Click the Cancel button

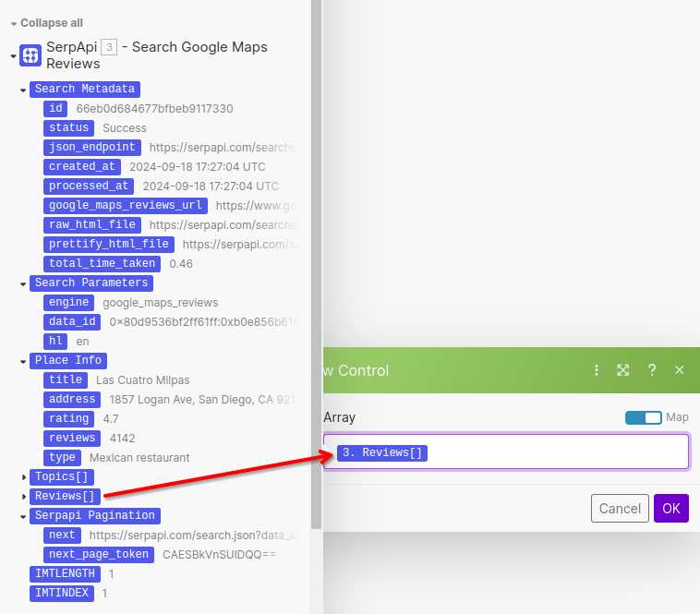tap(620, 508)
